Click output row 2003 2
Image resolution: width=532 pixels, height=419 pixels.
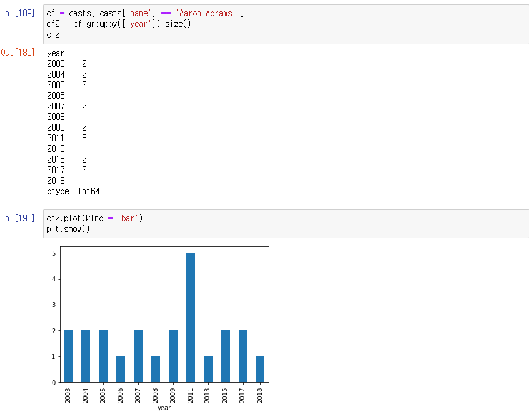pyautogui.click(x=67, y=64)
